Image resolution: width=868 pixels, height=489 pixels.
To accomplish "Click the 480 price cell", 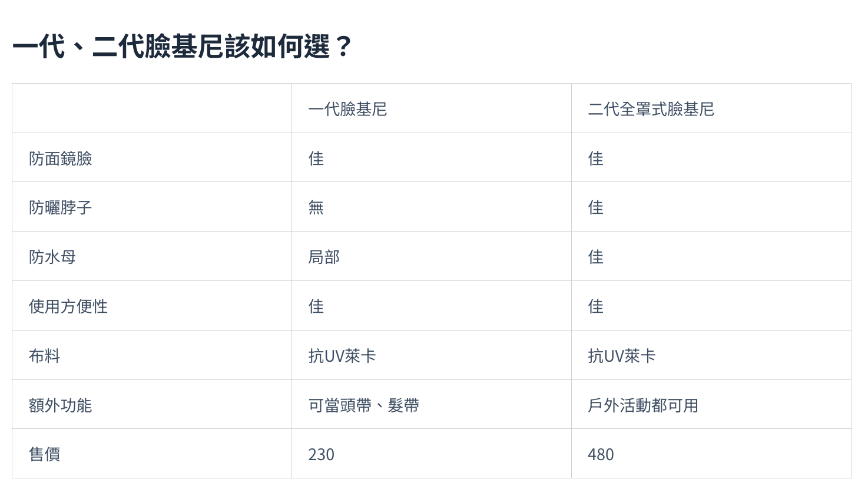I will [601, 454].
